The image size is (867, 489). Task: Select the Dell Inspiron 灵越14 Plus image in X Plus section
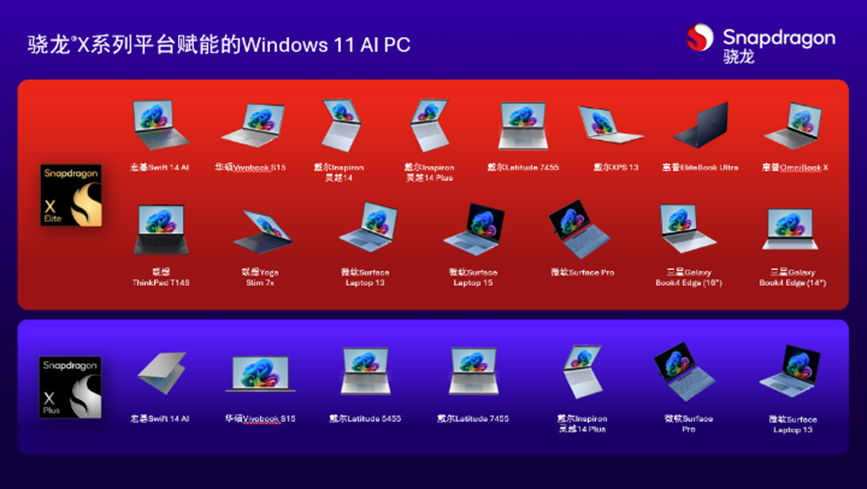point(582,372)
